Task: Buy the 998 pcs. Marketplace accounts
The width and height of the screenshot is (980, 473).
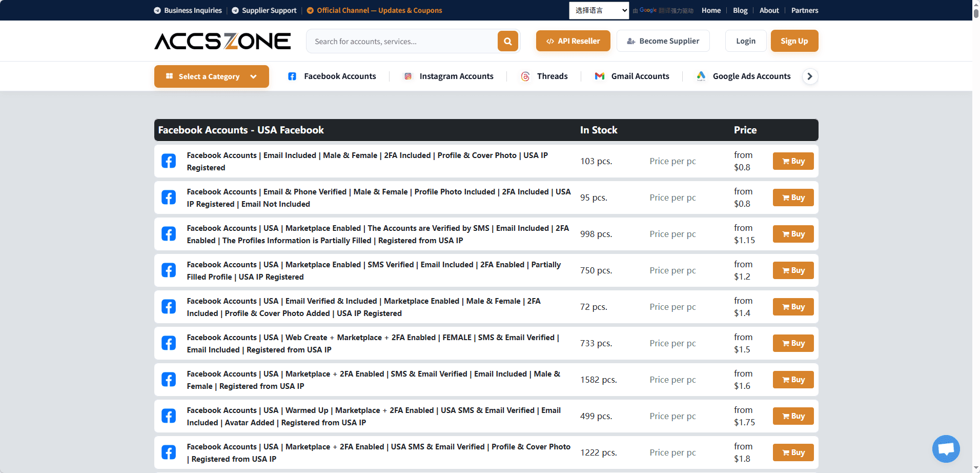Action: (793, 234)
